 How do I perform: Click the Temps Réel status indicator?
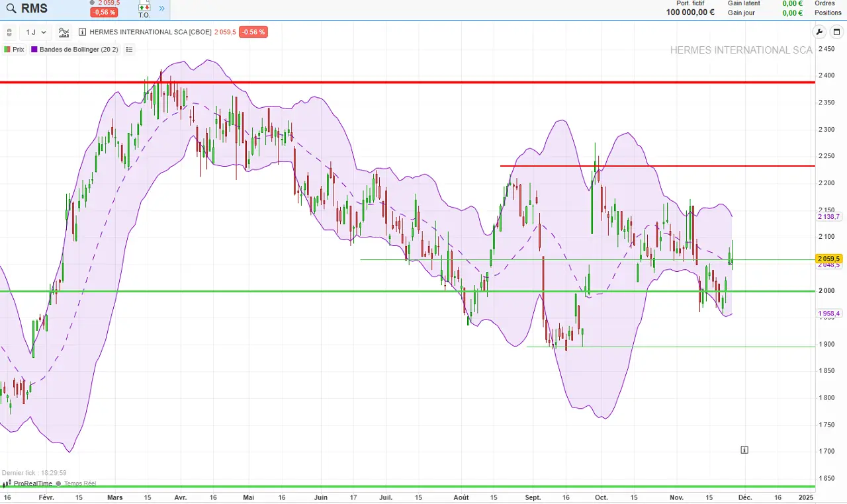pos(76,483)
